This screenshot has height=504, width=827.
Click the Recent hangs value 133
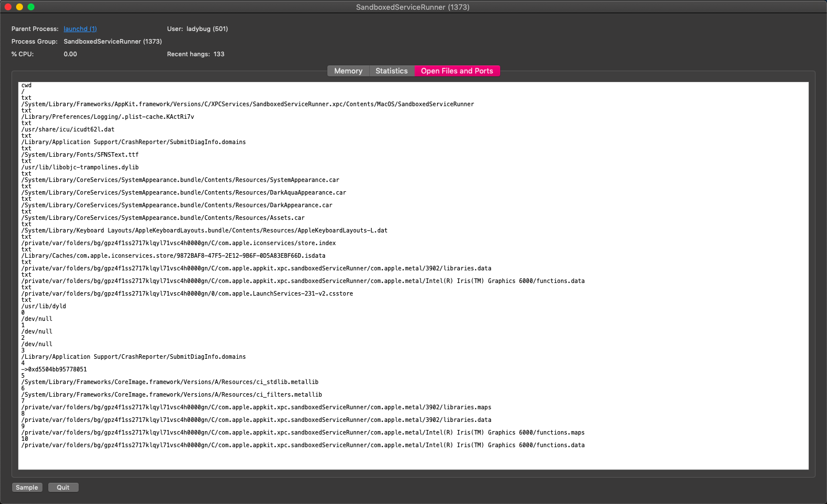coord(219,54)
